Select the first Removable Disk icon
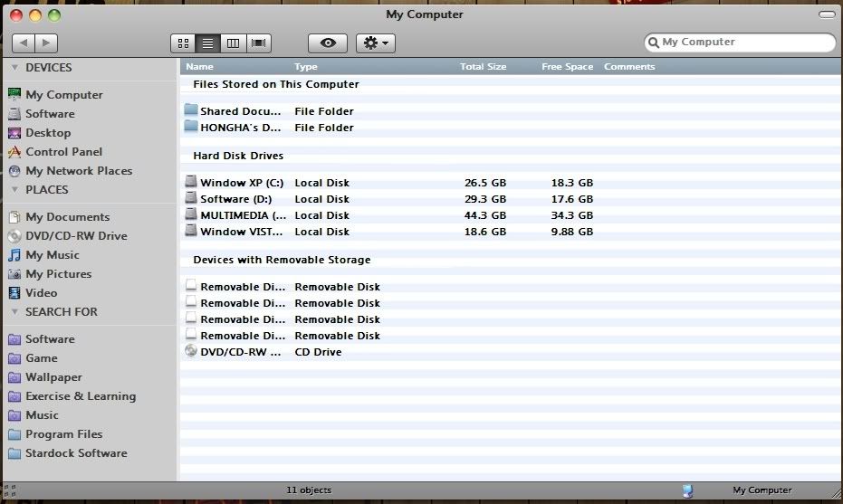This screenshot has width=843, height=504. click(191, 285)
